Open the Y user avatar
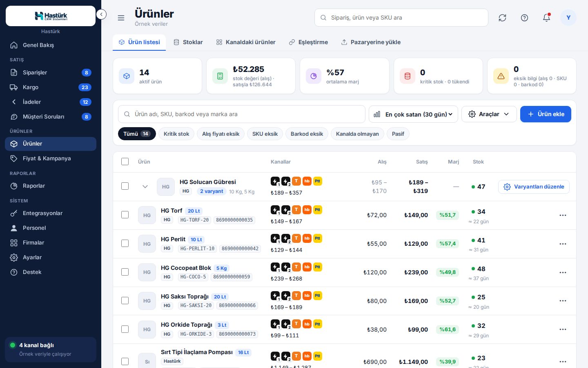Screen dimensions: 588x368 568,18
